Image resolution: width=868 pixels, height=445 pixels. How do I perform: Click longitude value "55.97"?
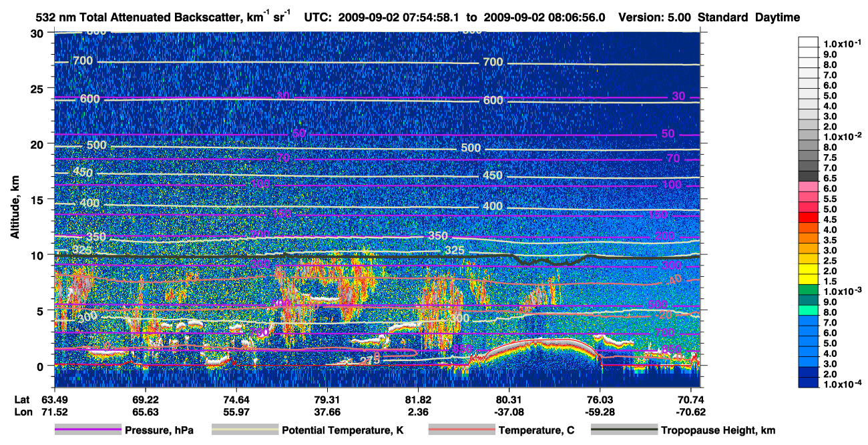coord(236,412)
